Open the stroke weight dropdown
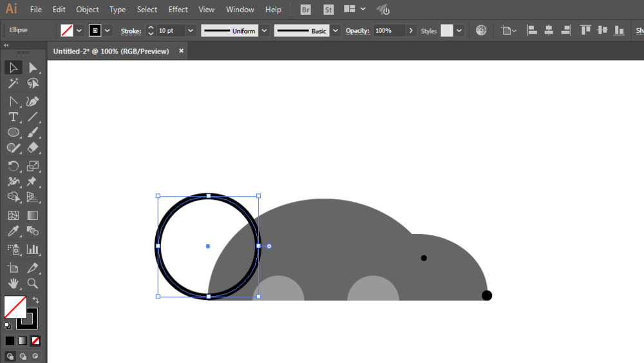 pyautogui.click(x=191, y=30)
